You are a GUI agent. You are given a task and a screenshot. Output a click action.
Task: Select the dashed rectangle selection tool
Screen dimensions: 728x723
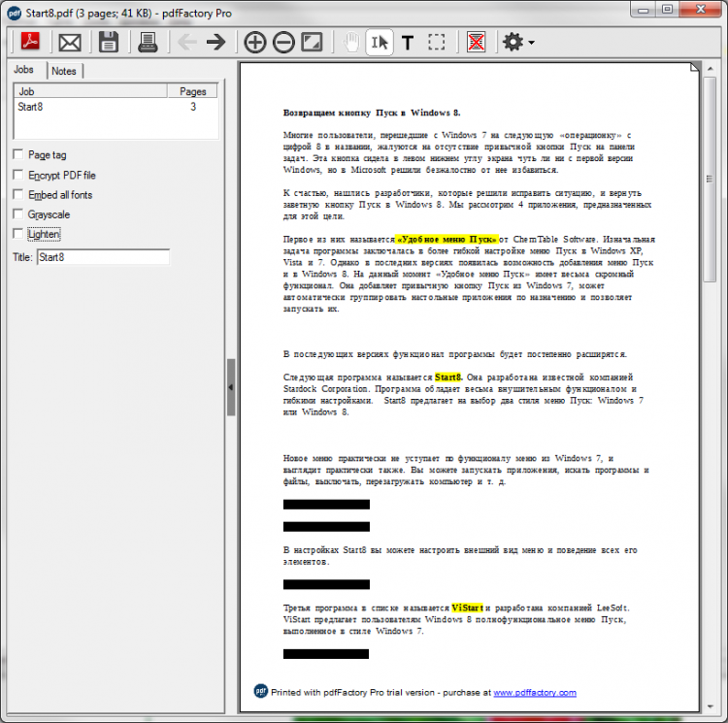437,43
